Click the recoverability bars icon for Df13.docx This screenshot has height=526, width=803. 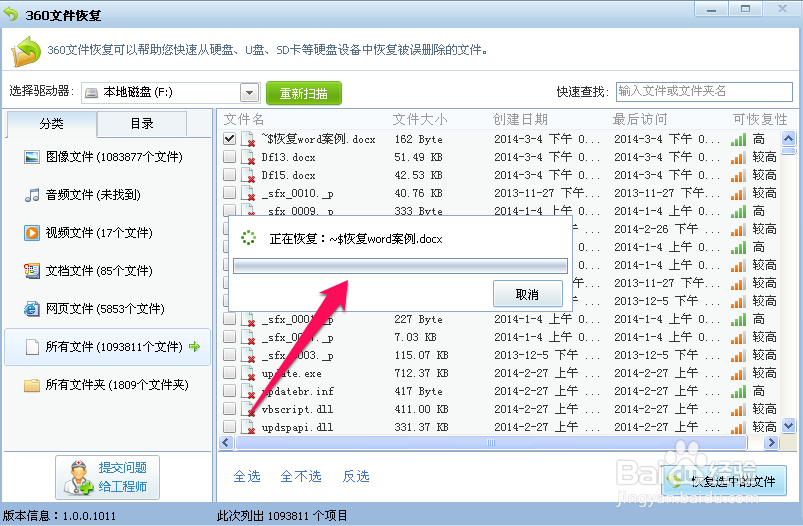pyautogui.click(x=738, y=158)
